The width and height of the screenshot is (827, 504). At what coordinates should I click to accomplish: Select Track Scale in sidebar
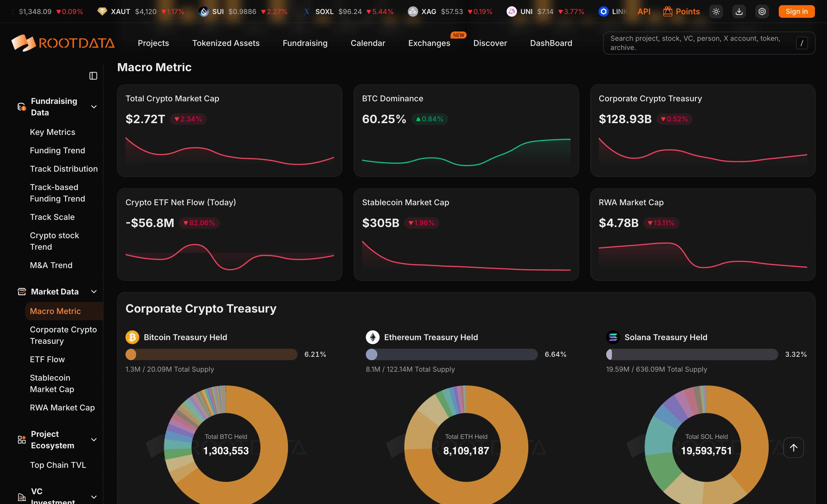[52, 217]
